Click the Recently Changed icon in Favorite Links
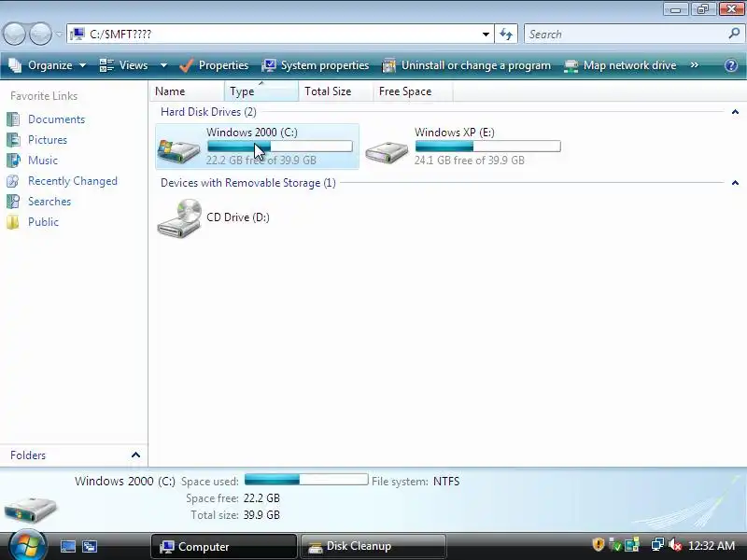747x560 pixels. 13,181
